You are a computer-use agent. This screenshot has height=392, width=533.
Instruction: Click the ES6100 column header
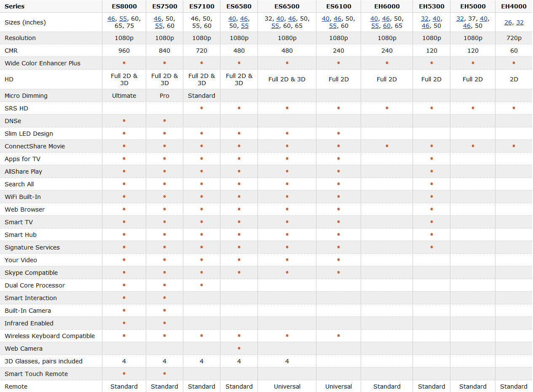point(339,6)
